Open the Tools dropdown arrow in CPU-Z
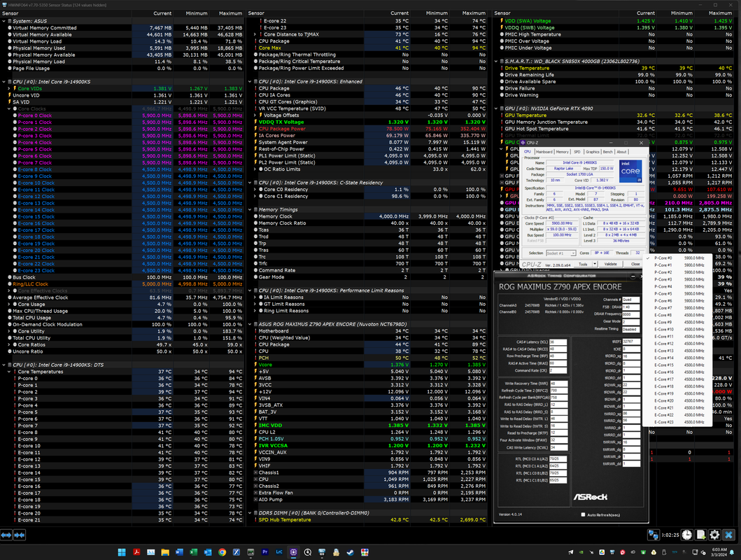The height and width of the screenshot is (560, 741). tap(595, 264)
